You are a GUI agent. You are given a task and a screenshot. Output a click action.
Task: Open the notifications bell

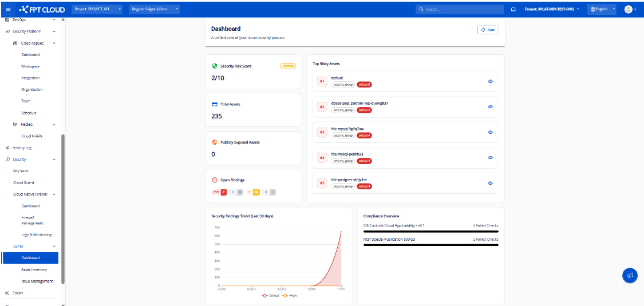tap(513, 9)
